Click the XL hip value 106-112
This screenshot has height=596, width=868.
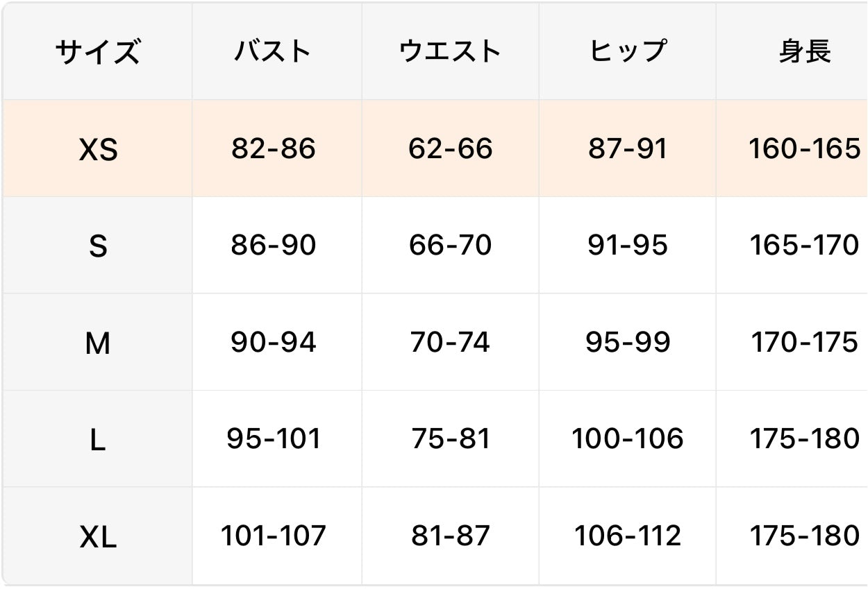[628, 536]
